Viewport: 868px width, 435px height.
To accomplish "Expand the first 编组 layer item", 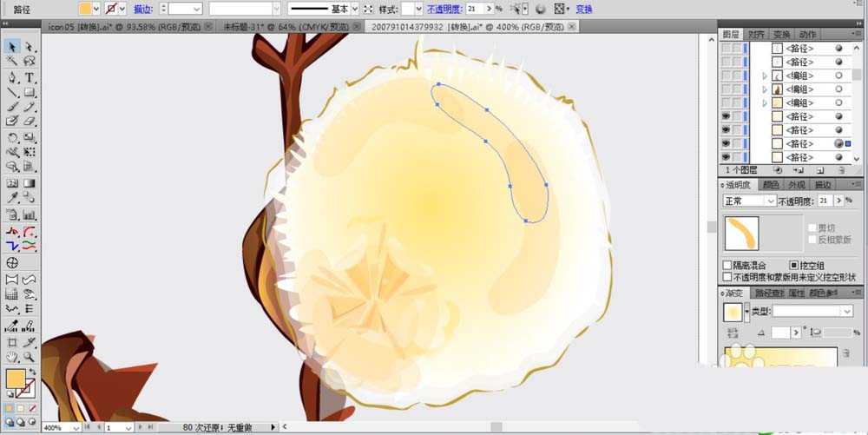I will click(x=765, y=76).
